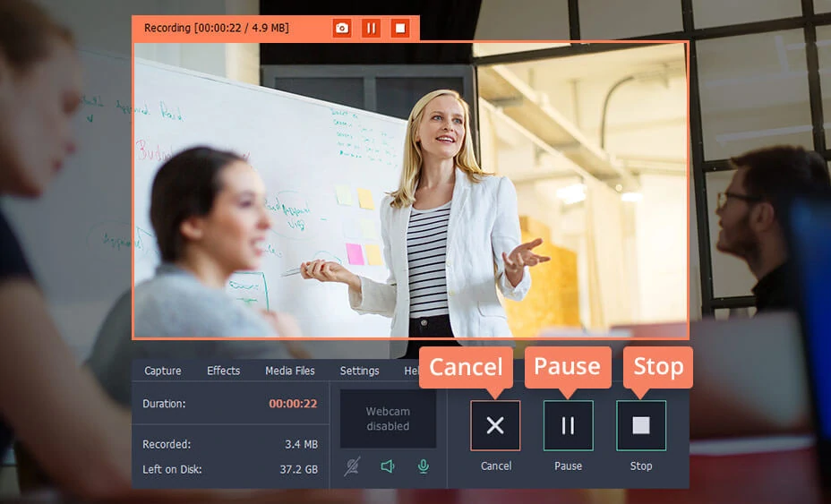Open the Capture menu
Screen dimensions: 831x504
tap(163, 371)
